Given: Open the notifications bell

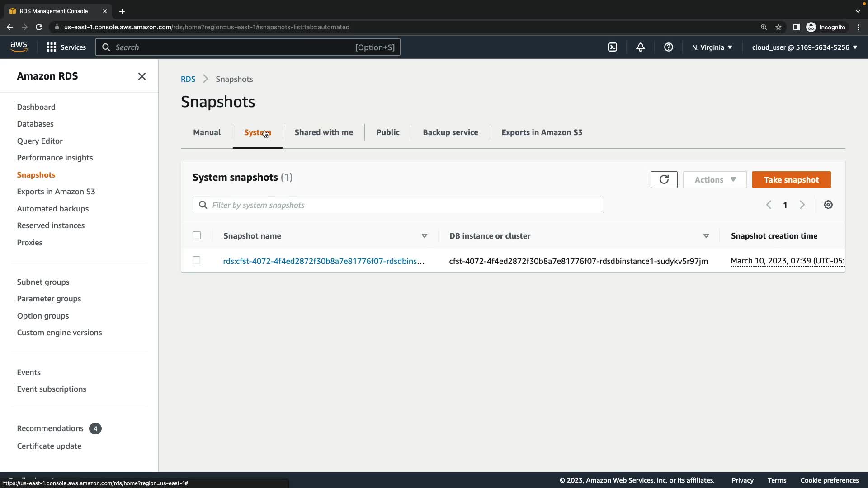Looking at the screenshot, I should point(640,47).
